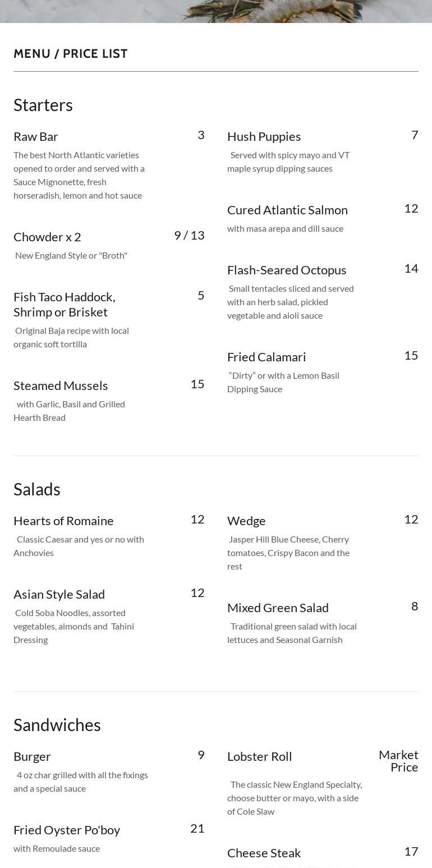Click the Salads section heading
Screen dimensions: 432x868
coord(37,489)
